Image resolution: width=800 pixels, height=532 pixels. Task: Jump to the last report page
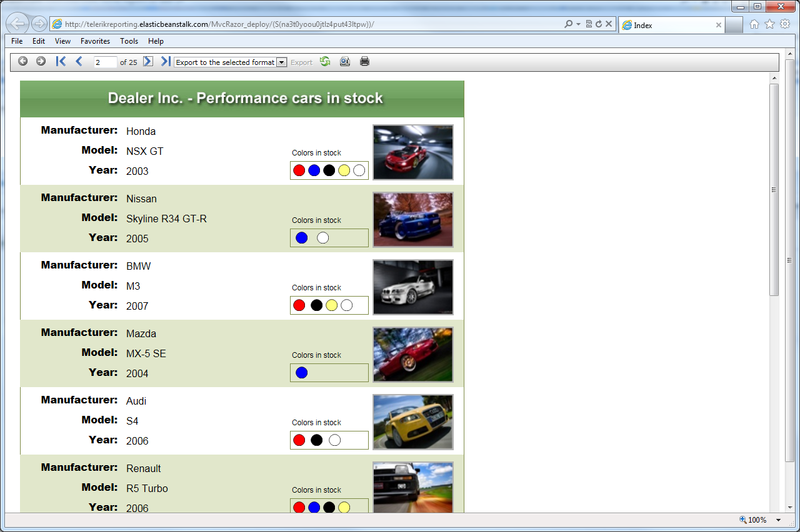coord(166,61)
